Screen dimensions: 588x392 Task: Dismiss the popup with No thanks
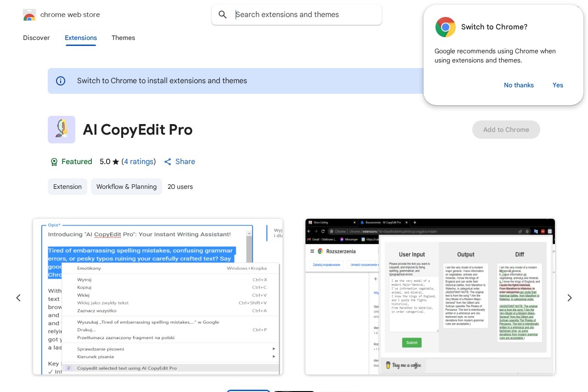point(519,85)
